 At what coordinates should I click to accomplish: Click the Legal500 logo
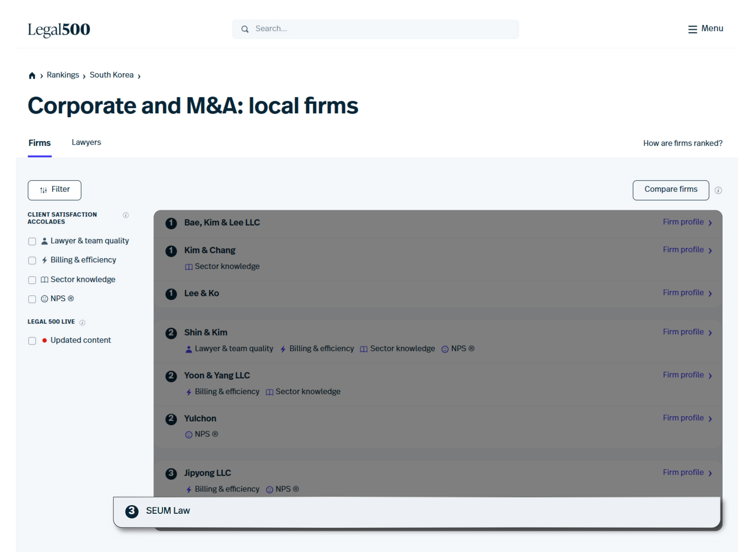coord(59,30)
